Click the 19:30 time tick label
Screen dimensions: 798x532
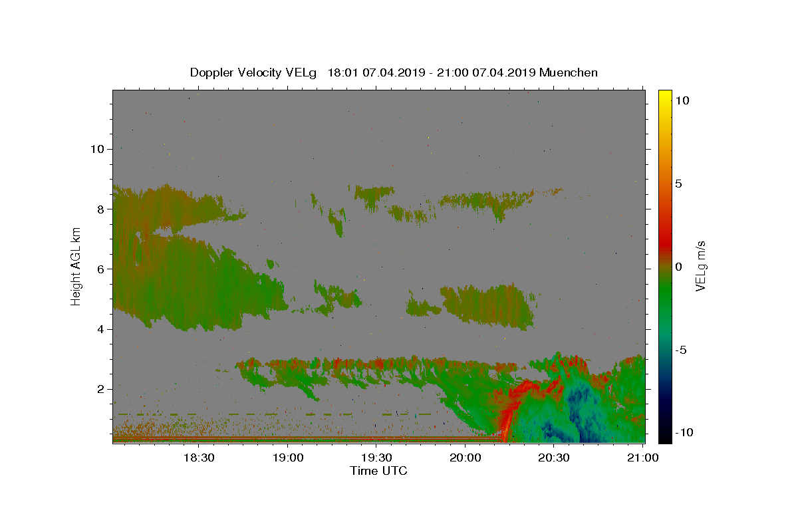click(376, 458)
